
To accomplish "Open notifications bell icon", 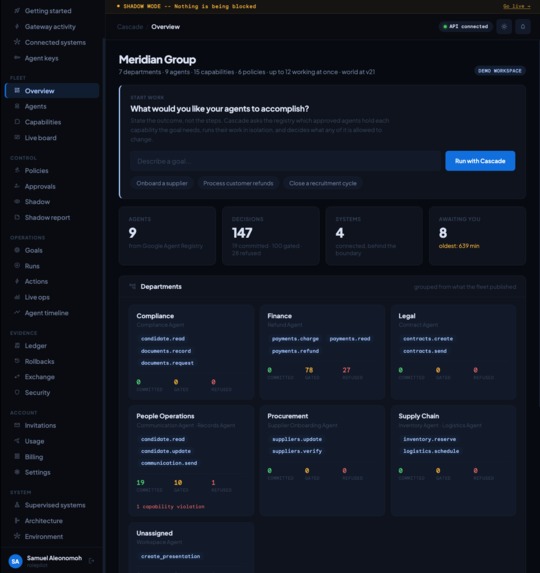I will pos(523,27).
